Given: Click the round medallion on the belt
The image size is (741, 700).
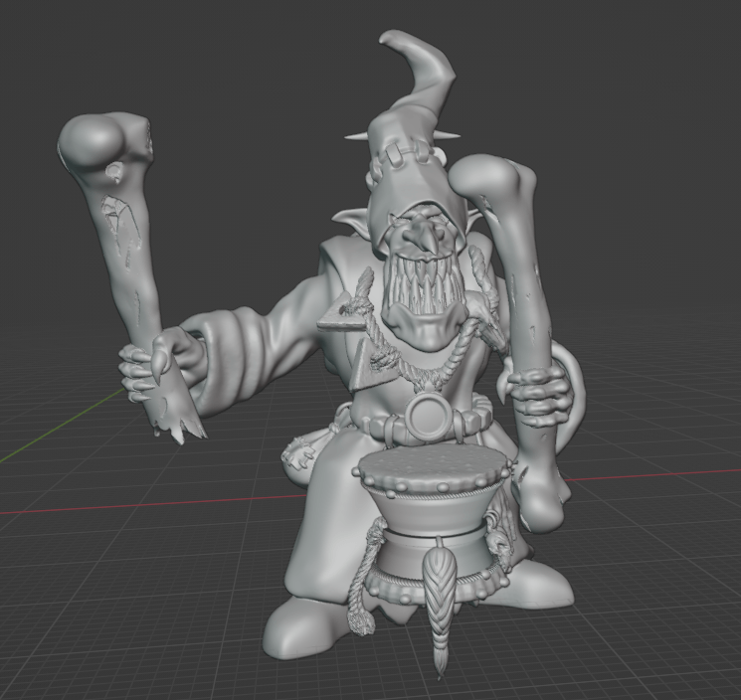Looking at the screenshot, I should click(435, 416).
